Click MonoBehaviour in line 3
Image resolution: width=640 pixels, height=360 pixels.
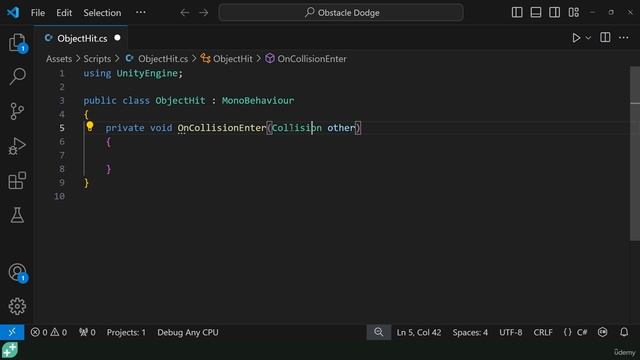(258, 100)
